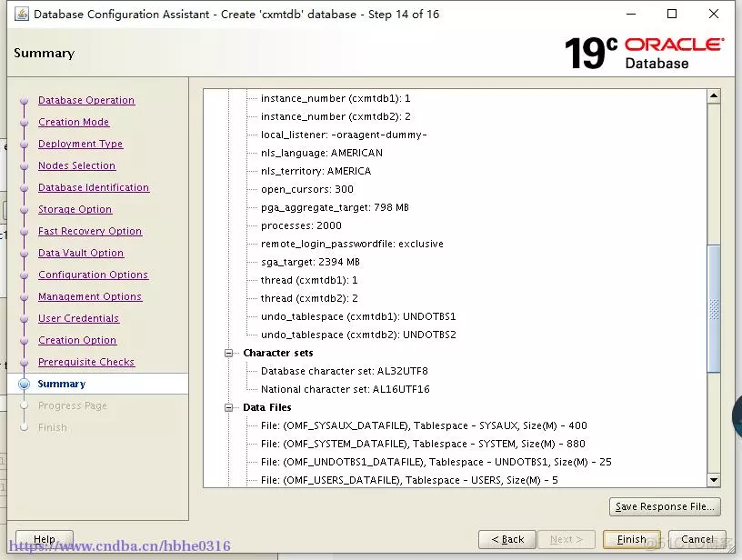The height and width of the screenshot is (560, 742).
Task: Collapse the Character sets section
Action: coord(229,353)
